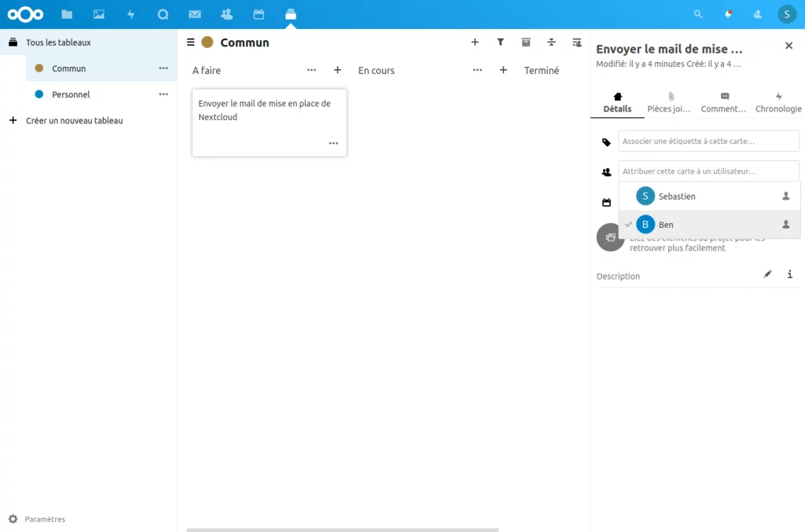Open the Envoyer le mail card
Viewport: 805px width, 532px height.
270,123
